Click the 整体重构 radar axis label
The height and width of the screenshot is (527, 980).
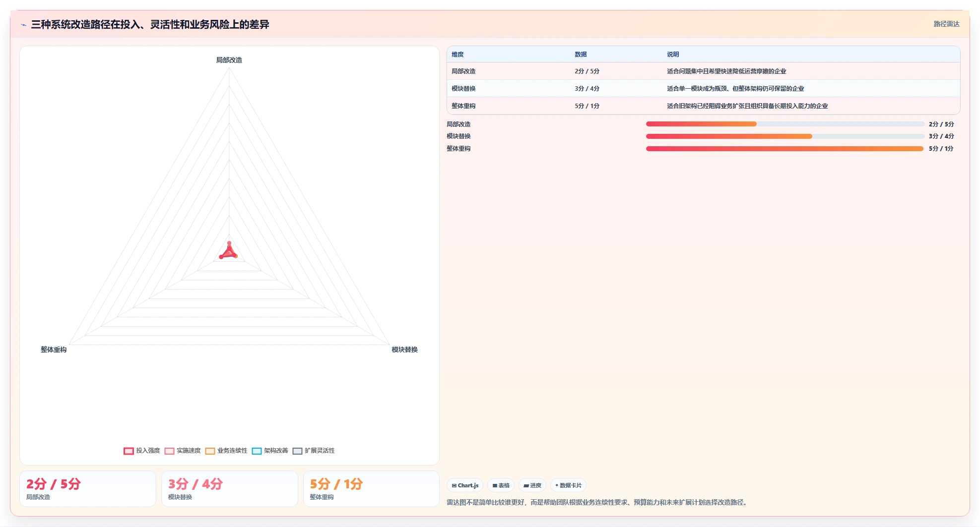point(54,350)
